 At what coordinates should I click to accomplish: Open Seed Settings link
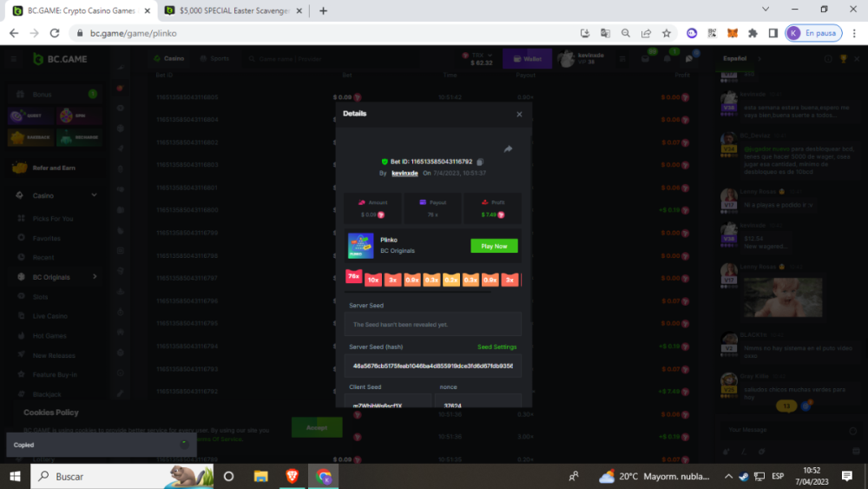[x=496, y=347]
